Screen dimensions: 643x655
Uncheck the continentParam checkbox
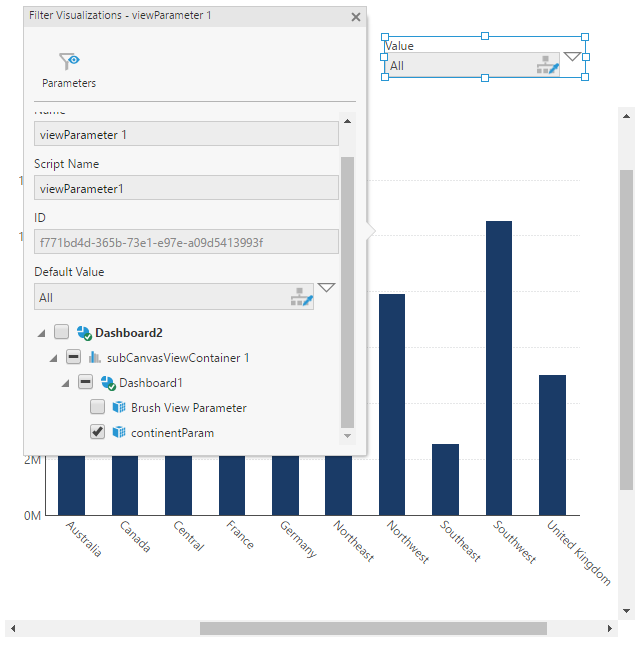click(x=97, y=433)
